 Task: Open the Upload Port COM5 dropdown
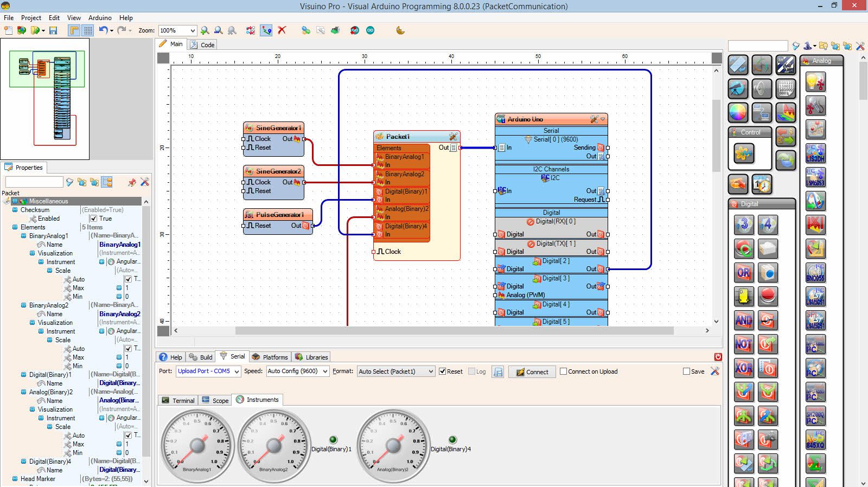pyautogui.click(x=237, y=371)
